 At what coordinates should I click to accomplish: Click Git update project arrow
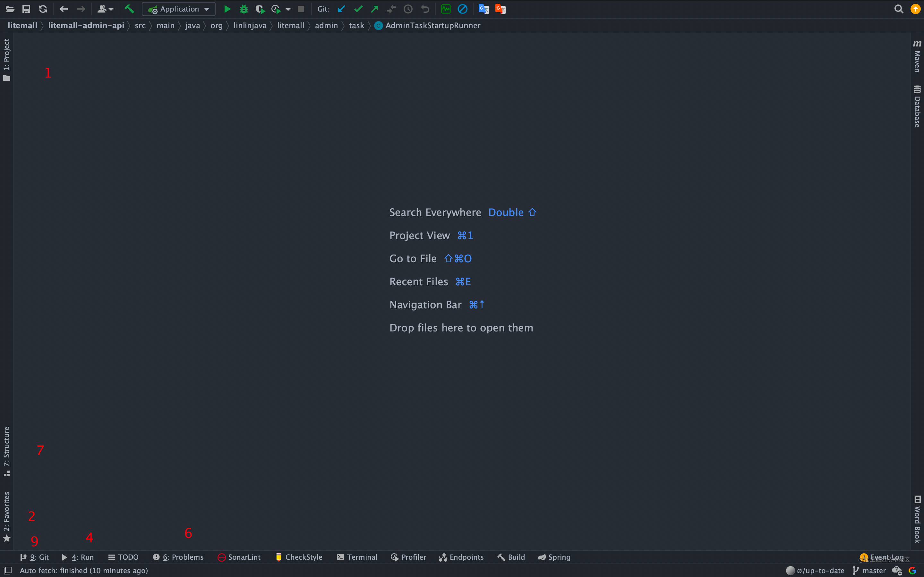(341, 9)
